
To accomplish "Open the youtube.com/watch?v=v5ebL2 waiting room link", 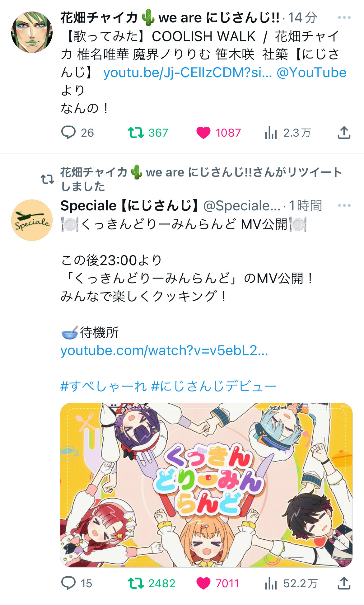I will pos(164,351).
